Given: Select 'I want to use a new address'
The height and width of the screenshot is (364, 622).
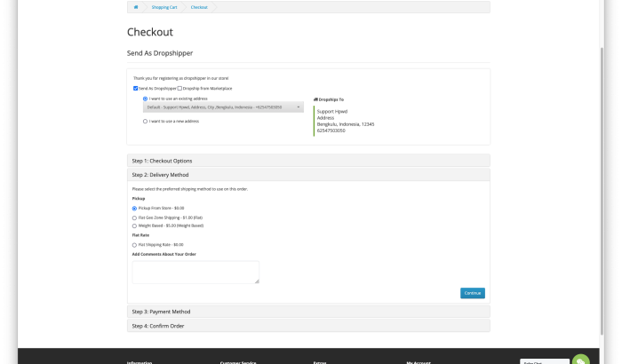Looking at the screenshot, I should coord(145,122).
